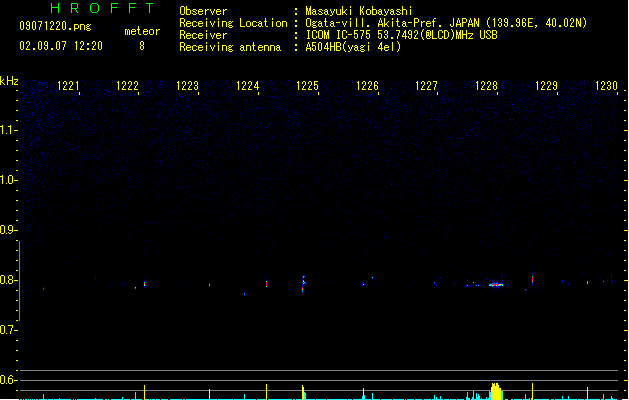The height and width of the screenshot is (400, 629).
Task: Click the 1.0 kHz frequency label
Action: point(8,180)
